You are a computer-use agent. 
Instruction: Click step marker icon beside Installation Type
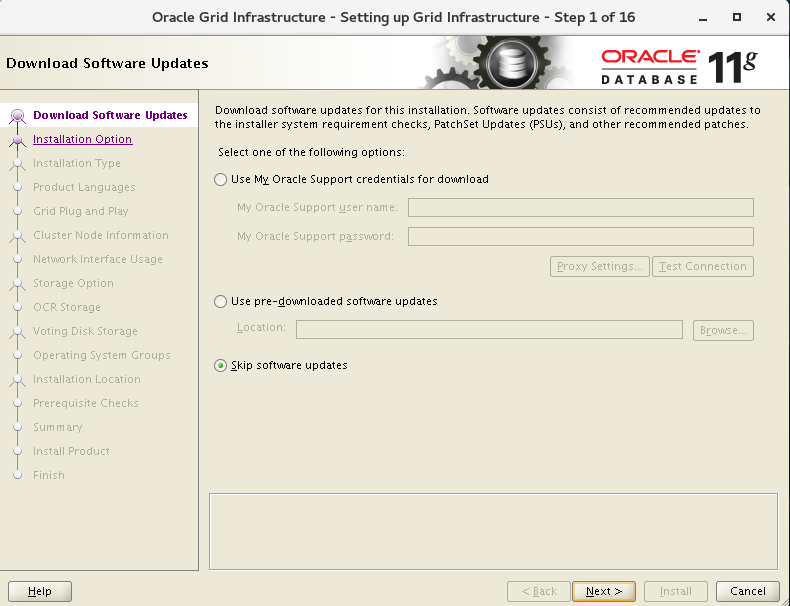click(x=18, y=164)
